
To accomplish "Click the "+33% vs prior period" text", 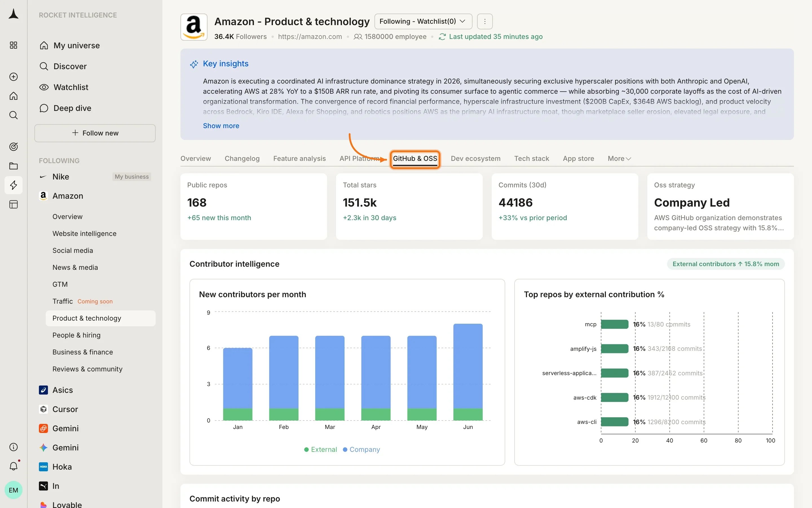I will pyautogui.click(x=533, y=218).
